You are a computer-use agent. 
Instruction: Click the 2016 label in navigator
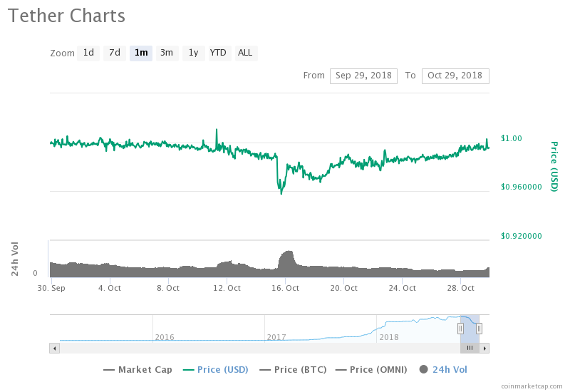tap(165, 337)
